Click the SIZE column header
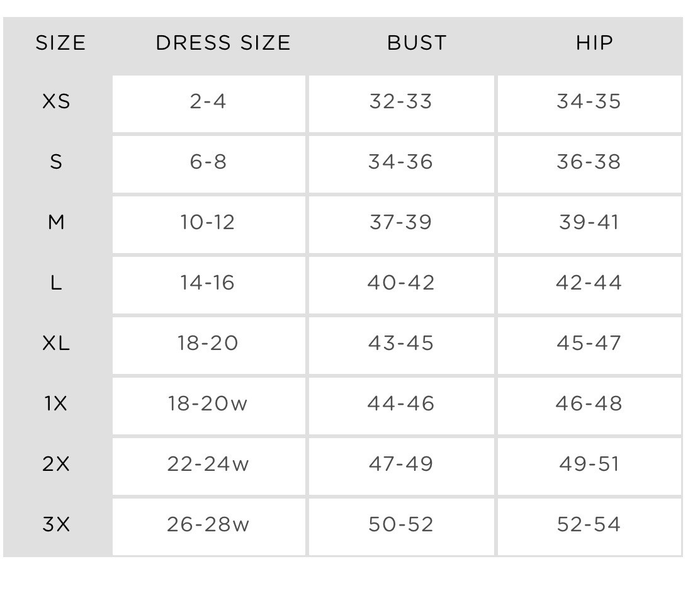Screen dimensions: 700x593 [60, 43]
